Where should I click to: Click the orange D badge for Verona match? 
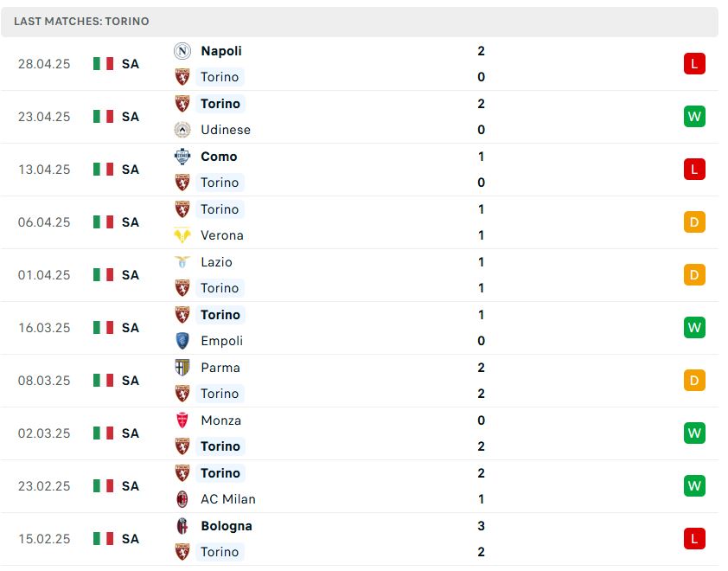(x=694, y=222)
